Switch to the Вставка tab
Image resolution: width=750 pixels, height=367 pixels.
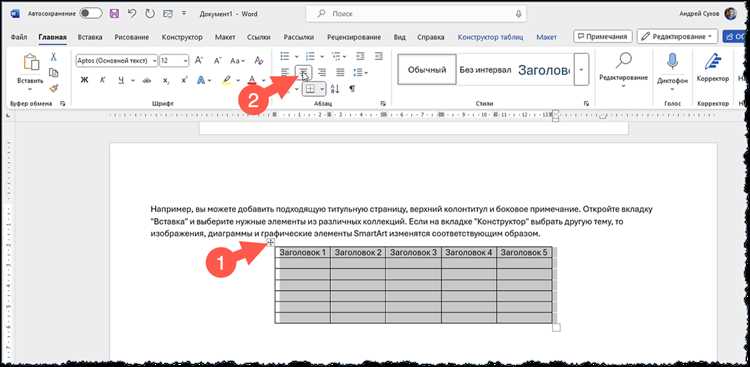(x=90, y=37)
